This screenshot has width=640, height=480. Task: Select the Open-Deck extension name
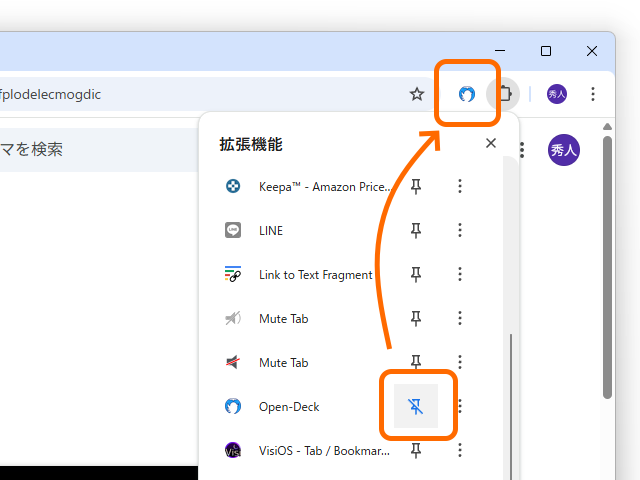click(289, 407)
